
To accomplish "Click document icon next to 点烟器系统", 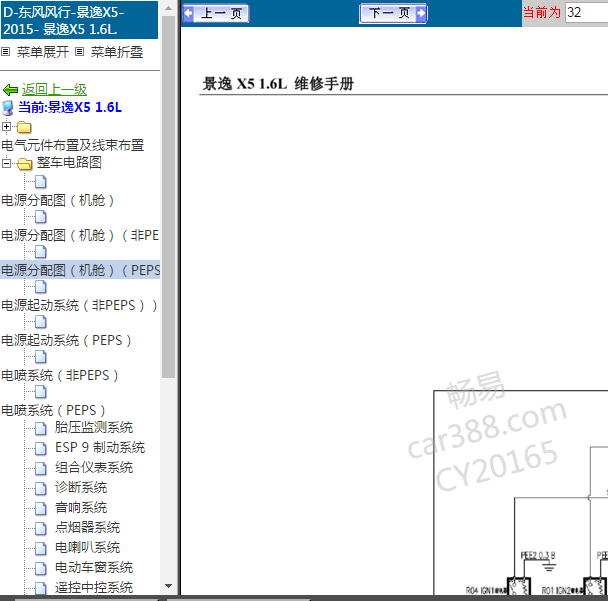I will point(41,528).
